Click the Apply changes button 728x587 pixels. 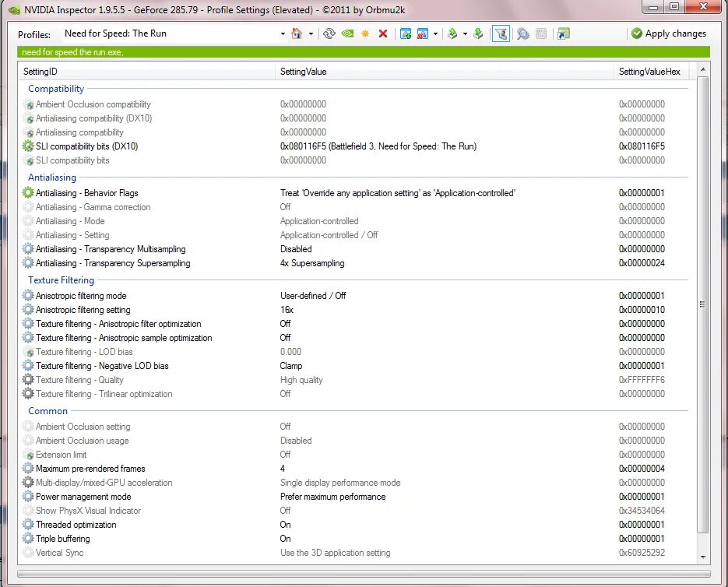[669, 33]
